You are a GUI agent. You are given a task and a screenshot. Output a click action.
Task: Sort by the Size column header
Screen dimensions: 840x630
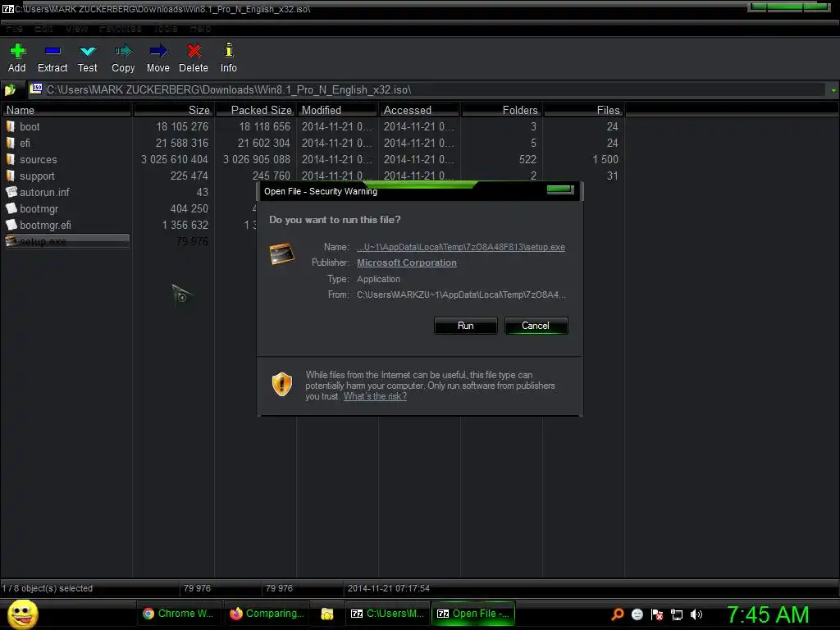[x=174, y=110]
